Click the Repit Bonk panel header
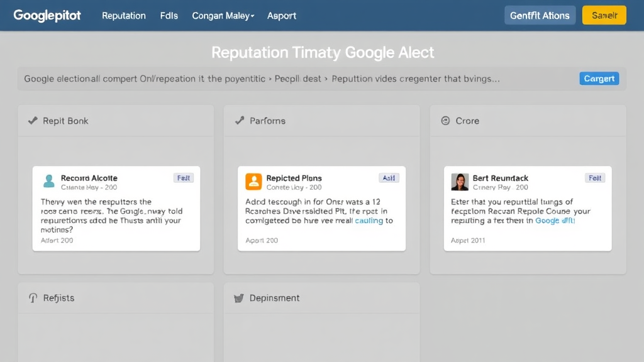644x362 pixels. (x=116, y=121)
